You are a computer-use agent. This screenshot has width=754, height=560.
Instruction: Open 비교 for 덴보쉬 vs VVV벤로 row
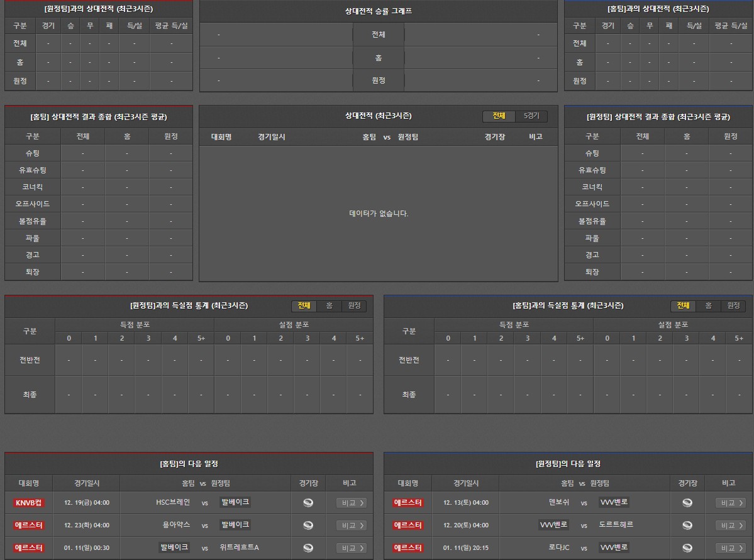730,503
